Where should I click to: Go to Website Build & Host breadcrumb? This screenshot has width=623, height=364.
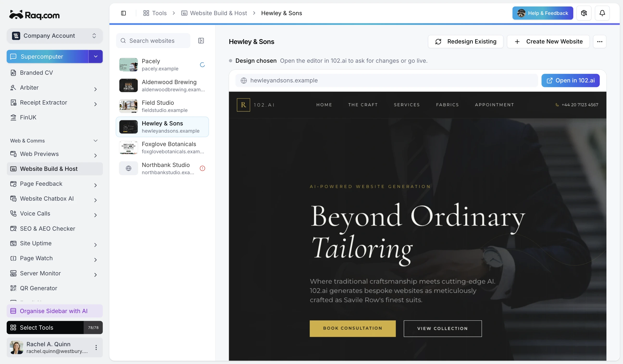pyautogui.click(x=214, y=13)
